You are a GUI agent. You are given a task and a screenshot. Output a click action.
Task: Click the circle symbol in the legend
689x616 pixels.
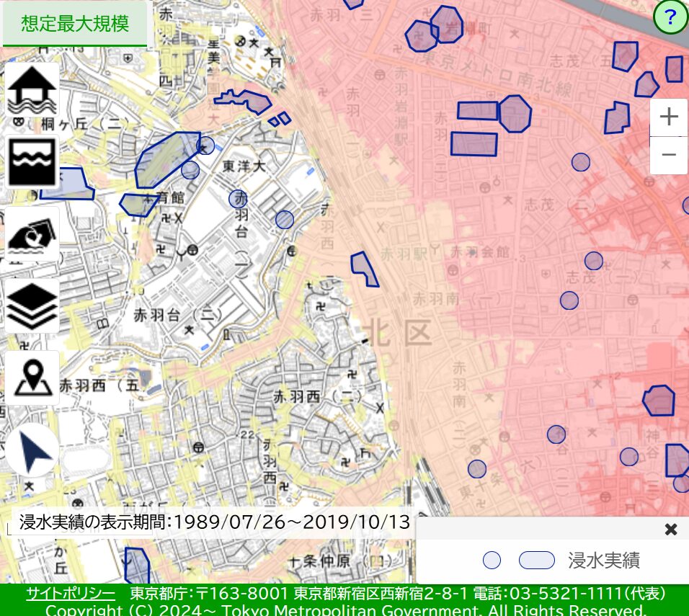click(492, 561)
